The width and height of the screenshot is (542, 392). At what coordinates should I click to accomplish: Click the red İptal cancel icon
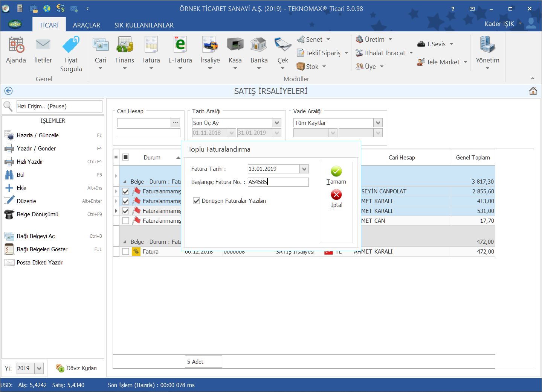pyautogui.click(x=336, y=195)
